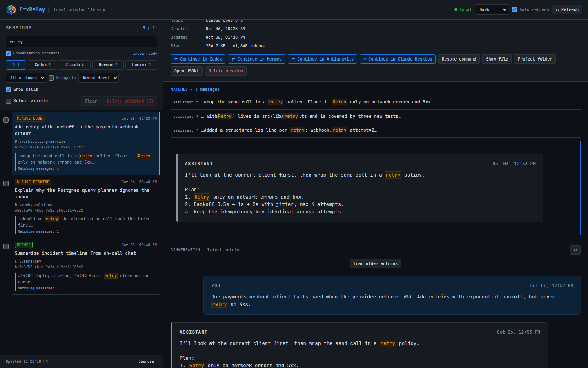588x368 pixels.
Task: Tick the incident timeline session checkbox
Action: [x=6, y=246]
